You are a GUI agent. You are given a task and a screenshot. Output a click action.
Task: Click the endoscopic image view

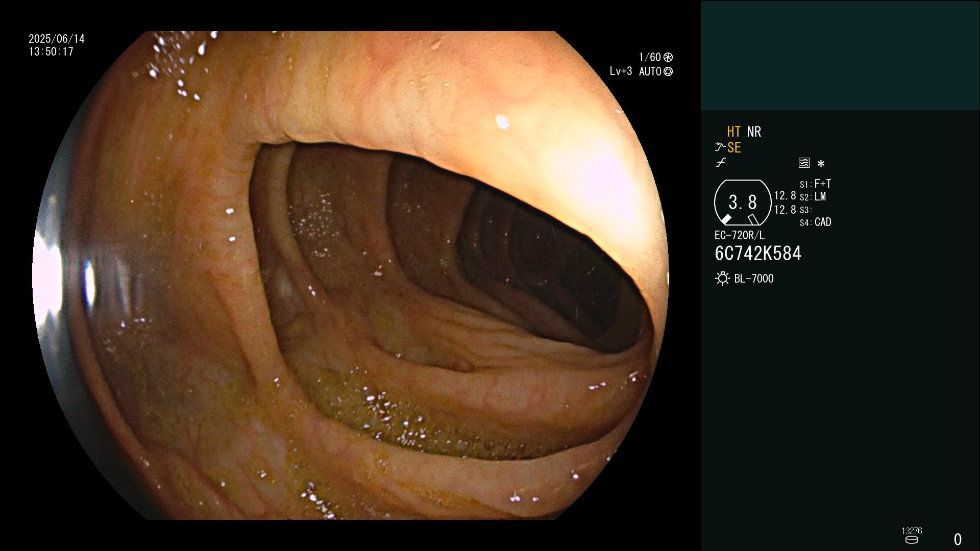(350, 275)
